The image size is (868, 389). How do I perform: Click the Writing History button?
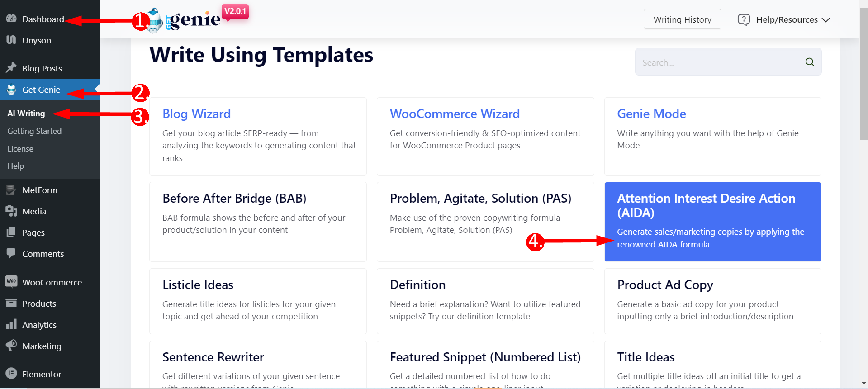pyautogui.click(x=682, y=19)
